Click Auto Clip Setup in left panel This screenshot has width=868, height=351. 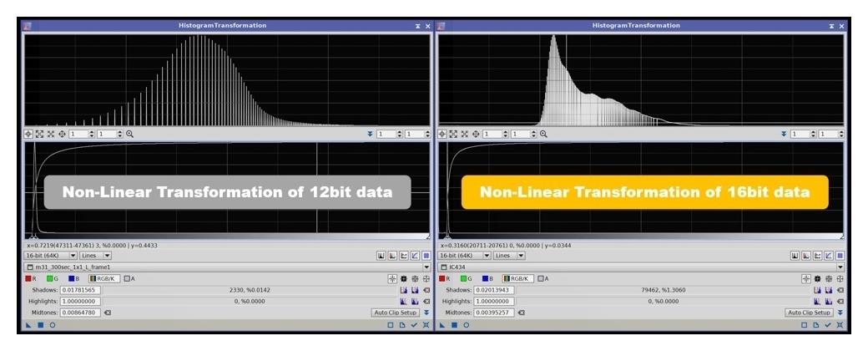pyautogui.click(x=396, y=313)
